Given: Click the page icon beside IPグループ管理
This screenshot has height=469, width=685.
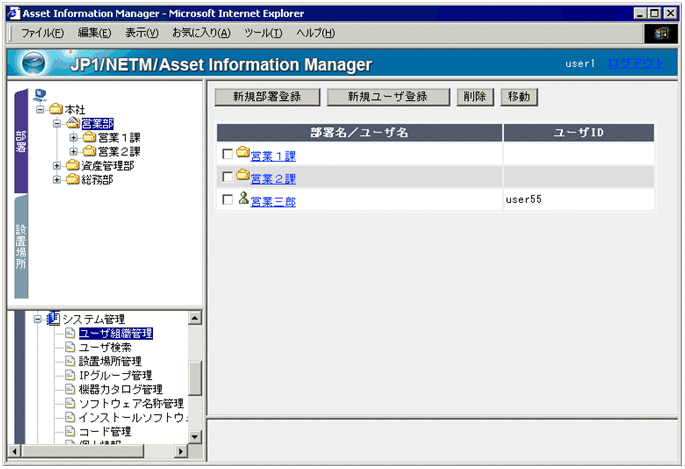Looking at the screenshot, I should click(70, 375).
